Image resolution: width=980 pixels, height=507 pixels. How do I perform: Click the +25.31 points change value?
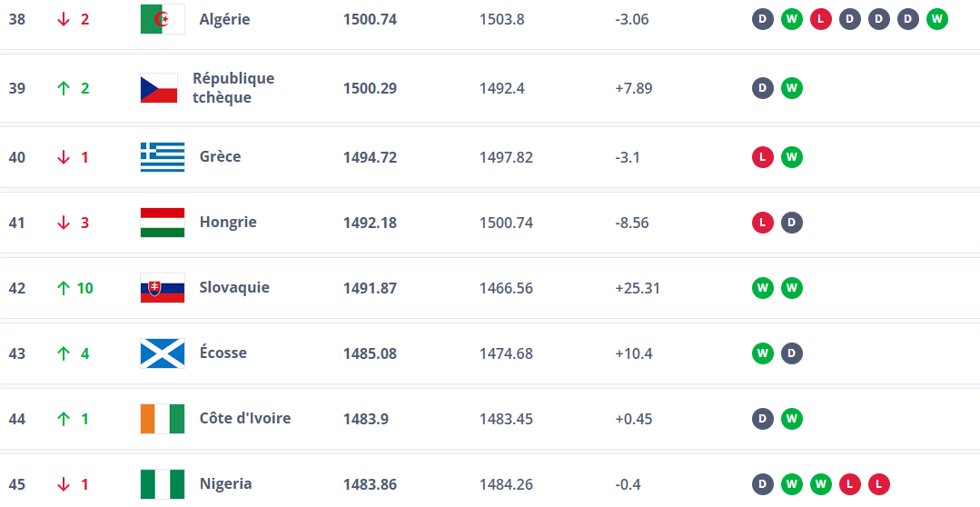click(638, 288)
